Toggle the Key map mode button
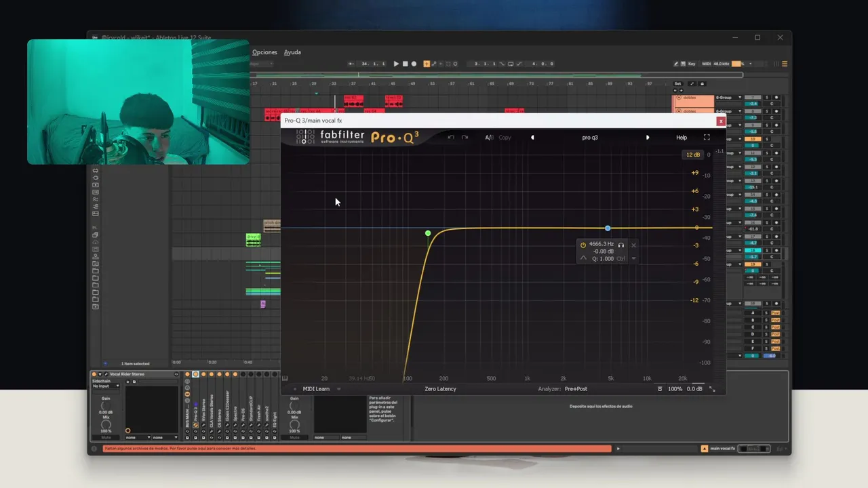868x488 pixels. coord(692,64)
